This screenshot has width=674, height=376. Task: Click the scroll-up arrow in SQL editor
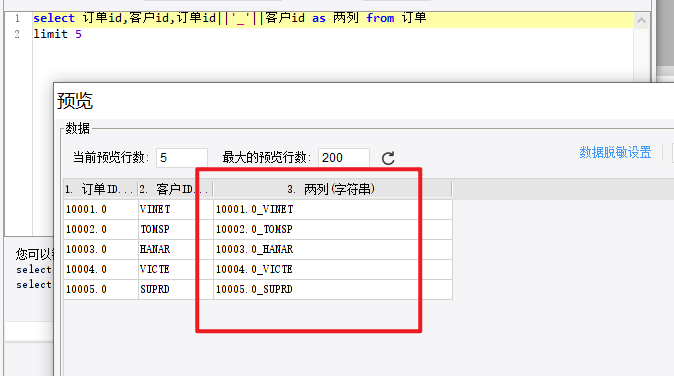pyautogui.click(x=641, y=20)
